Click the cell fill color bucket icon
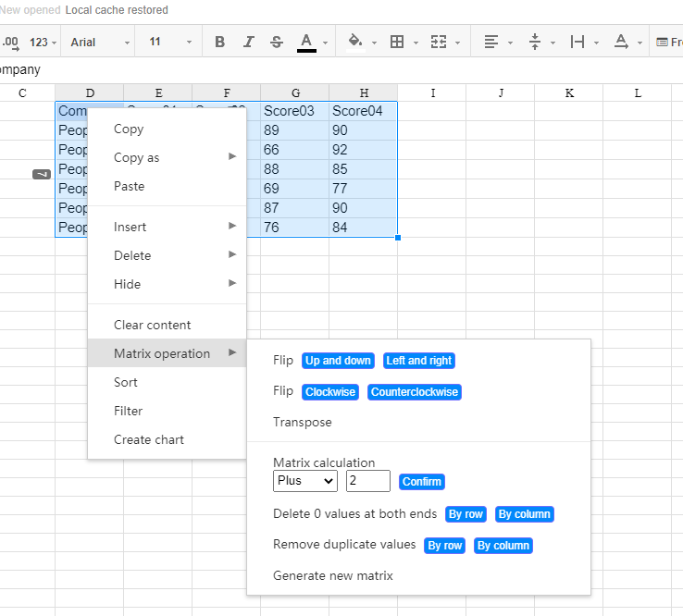The height and width of the screenshot is (616, 683). click(x=355, y=42)
